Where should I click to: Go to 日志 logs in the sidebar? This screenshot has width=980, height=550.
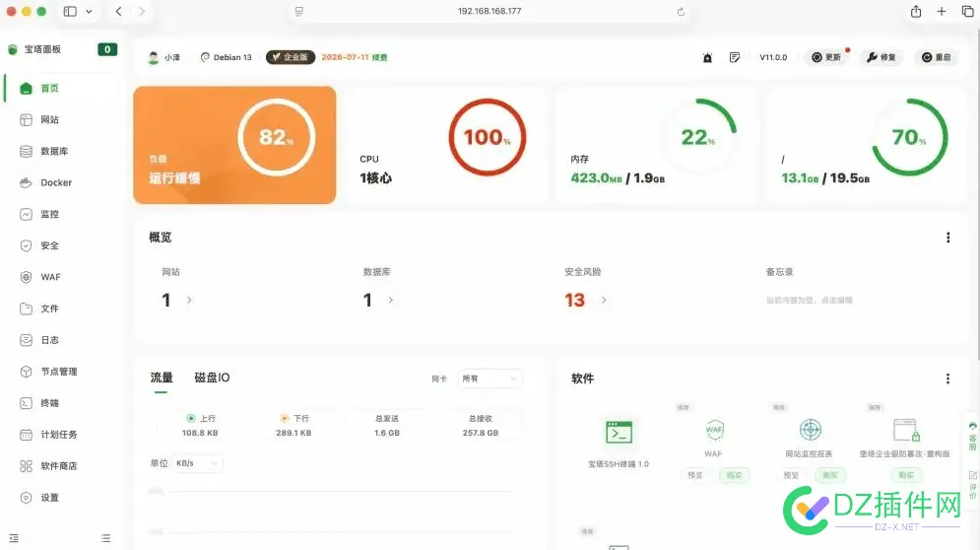[x=38, y=340]
